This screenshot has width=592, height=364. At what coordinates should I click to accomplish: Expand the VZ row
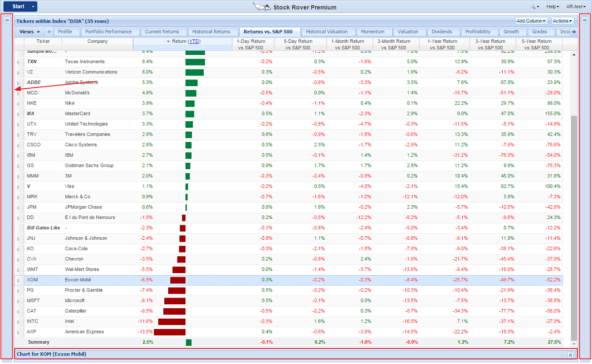click(19, 73)
